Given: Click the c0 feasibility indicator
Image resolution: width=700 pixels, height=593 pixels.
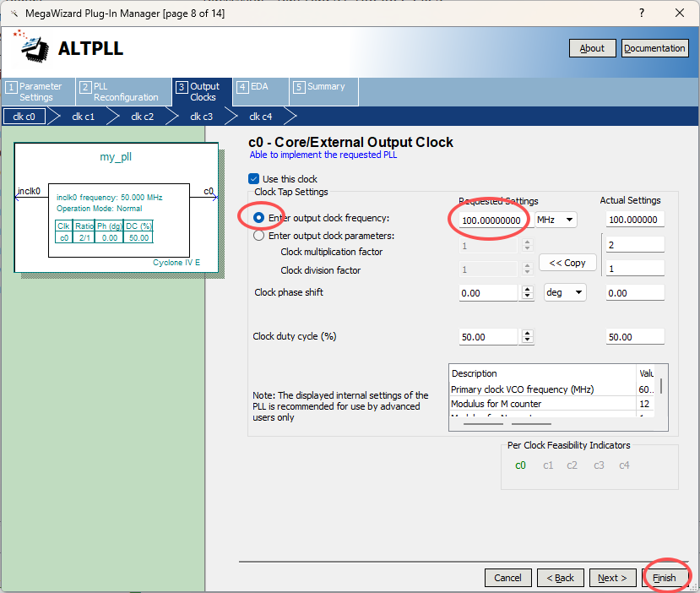Looking at the screenshot, I should click(520, 465).
